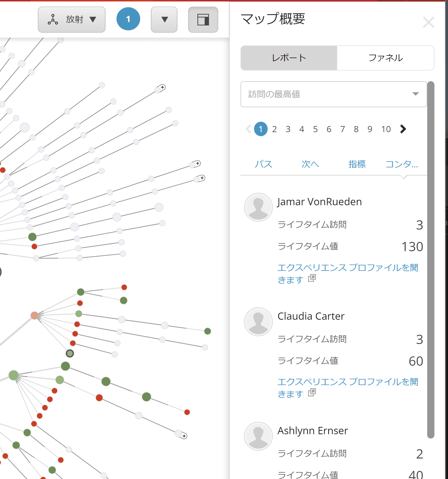448x479 pixels.
Task: Open the unlabeled arrow dropdown in the toolbar
Action: pyautogui.click(x=164, y=20)
